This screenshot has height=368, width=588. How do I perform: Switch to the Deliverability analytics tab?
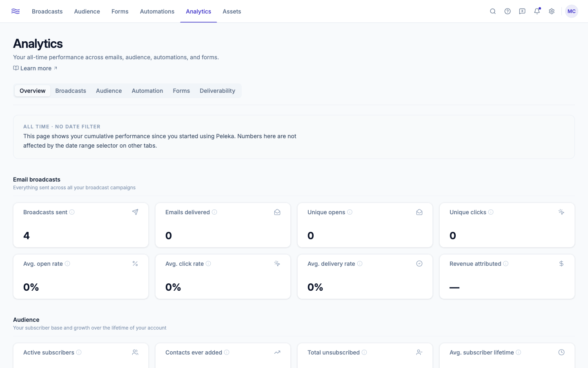pos(218,91)
